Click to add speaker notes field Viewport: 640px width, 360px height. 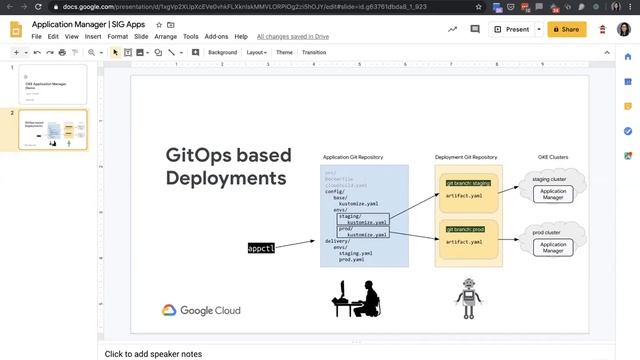356,353
